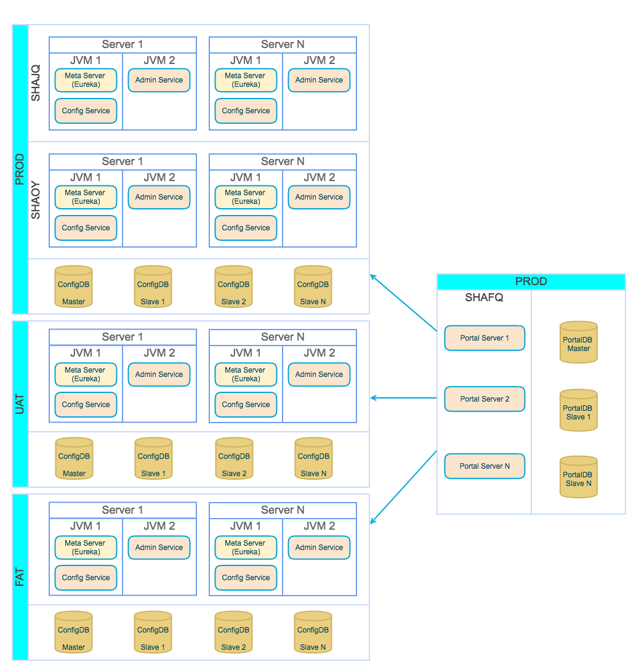
Task: Open the PortalDB Master database icon
Action: (578, 342)
